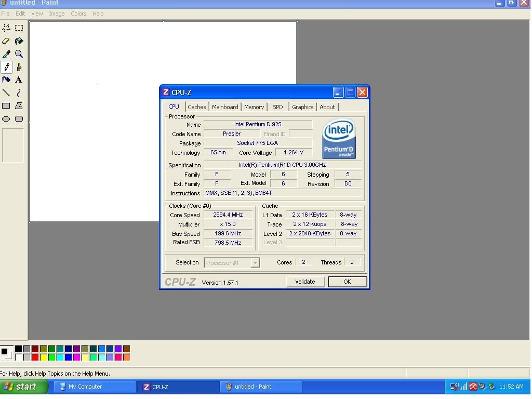The image size is (532, 399).
Task: Click the Code Name value Presler
Action: click(232, 134)
